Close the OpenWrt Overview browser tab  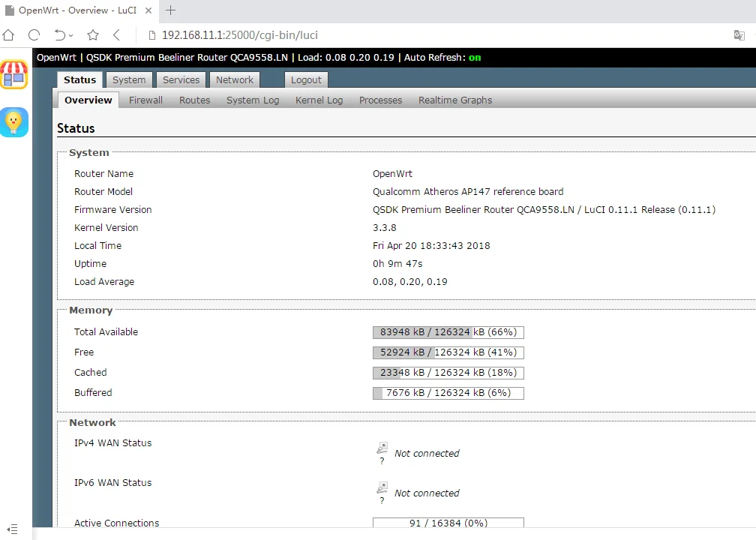tap(148, 10)
